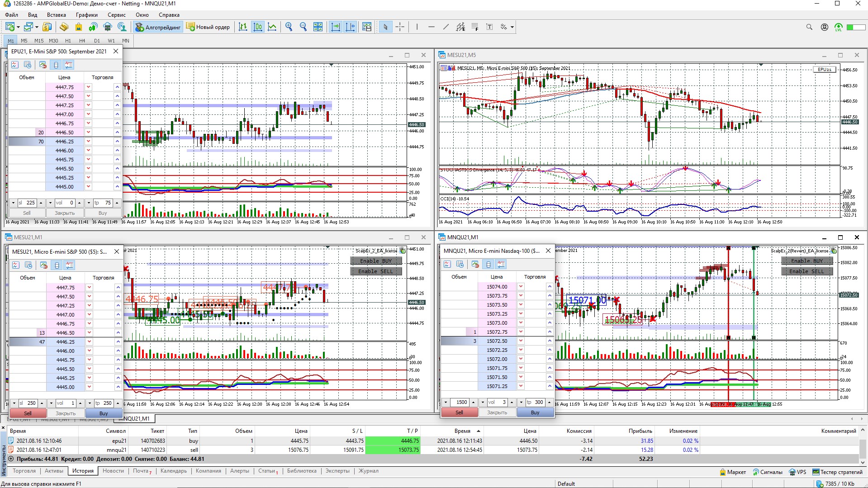Toggle chart auto scroll to end
The width and height of the screenshot is (868, 488).
pos(336,27)
